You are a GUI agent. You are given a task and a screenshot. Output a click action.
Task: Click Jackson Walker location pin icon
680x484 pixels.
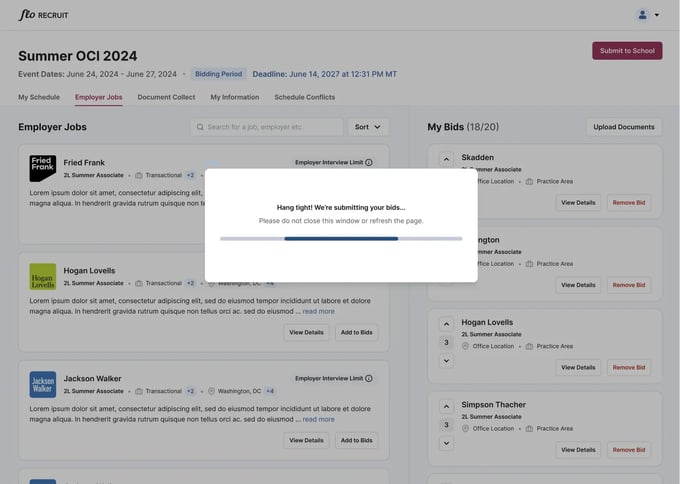211,391
